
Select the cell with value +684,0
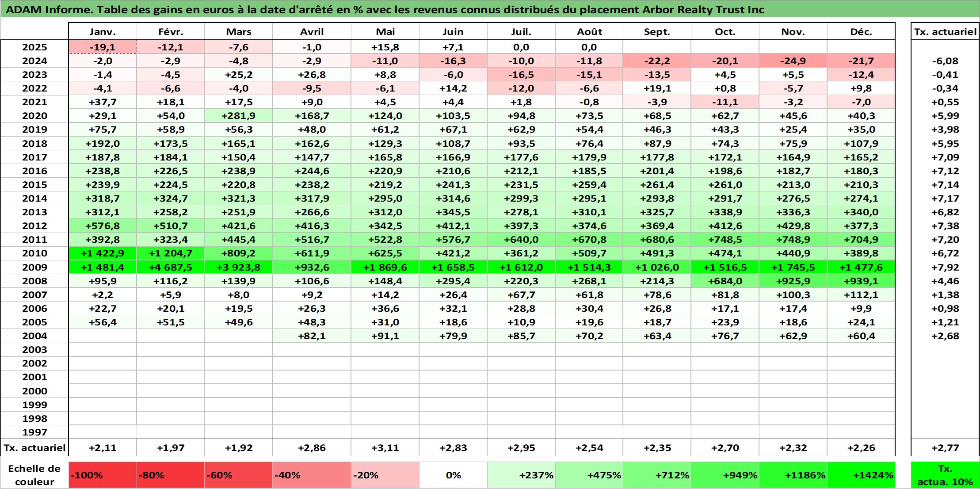click(725, 281)
